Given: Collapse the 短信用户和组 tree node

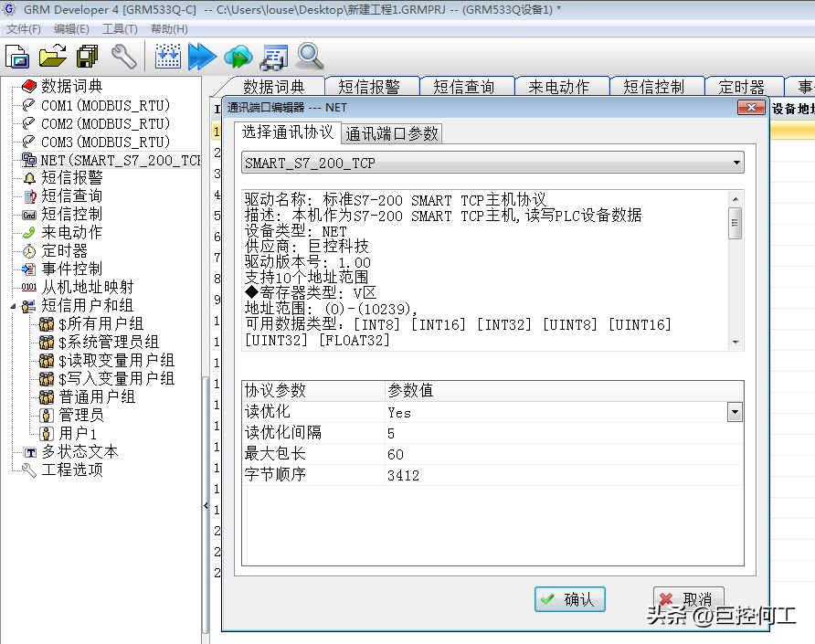Looking at the screenshot, I should pos(14,306).
